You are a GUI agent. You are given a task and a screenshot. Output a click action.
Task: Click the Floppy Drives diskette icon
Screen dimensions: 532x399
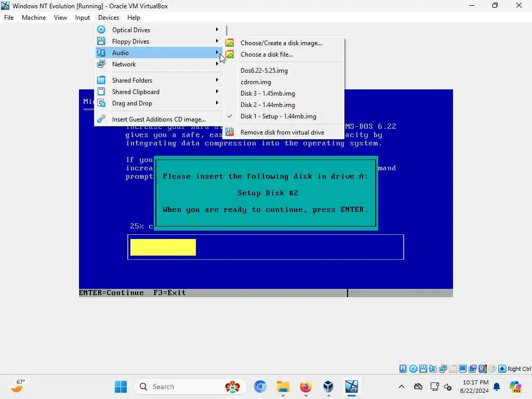click(101, 41)
